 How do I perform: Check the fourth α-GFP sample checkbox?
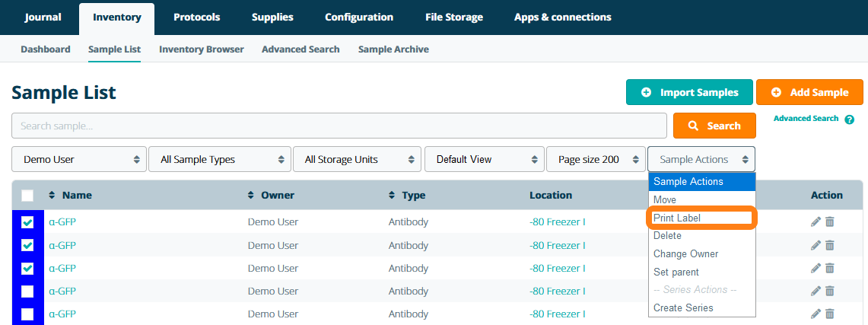point(27,291)
